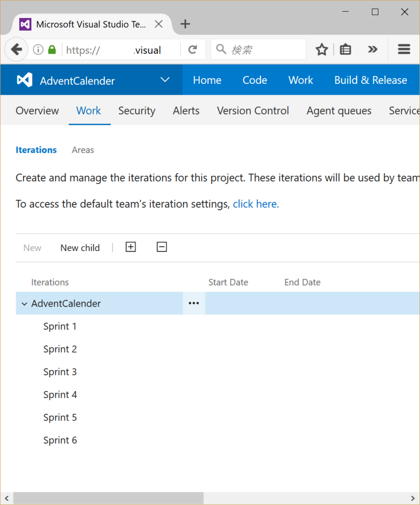Open Work hub in blue navigation bar
420x505 pixels.
pyautogui.click(x=300, y=80)
